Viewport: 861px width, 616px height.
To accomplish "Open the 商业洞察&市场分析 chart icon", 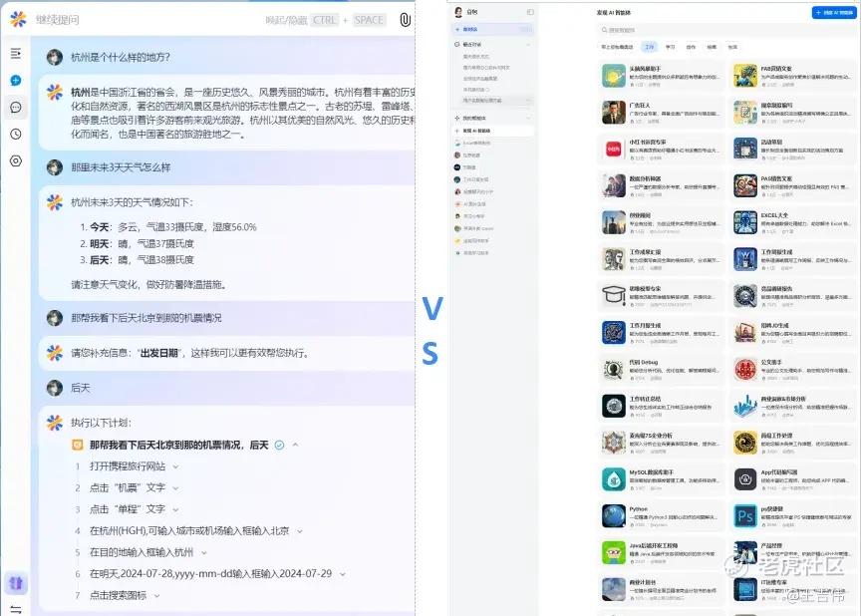I will point(745,406).
